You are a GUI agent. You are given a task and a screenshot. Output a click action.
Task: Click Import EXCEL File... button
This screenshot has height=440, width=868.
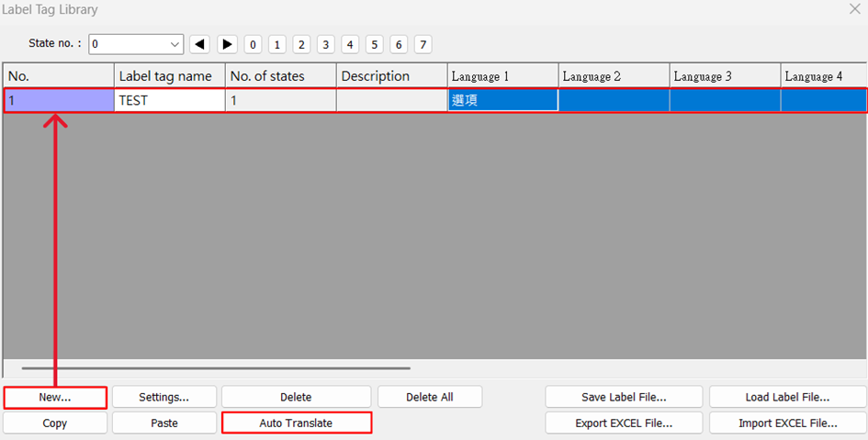pyautogui.click(x=787, y=423)
